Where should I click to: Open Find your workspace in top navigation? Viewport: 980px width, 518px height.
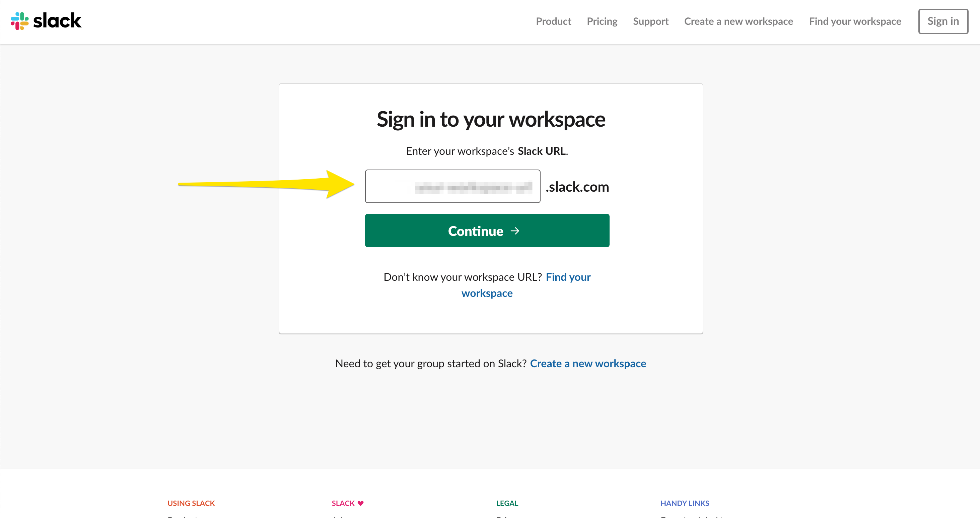[855, 21]
